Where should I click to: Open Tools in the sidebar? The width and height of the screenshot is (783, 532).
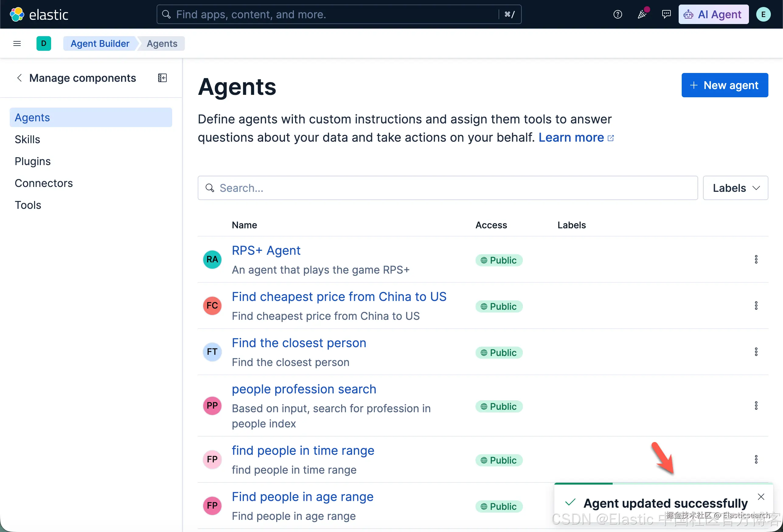[x=28, y=205]
